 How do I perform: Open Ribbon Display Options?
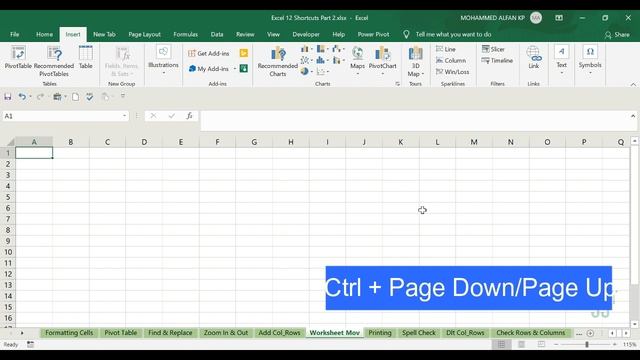[x=559, y=18]
